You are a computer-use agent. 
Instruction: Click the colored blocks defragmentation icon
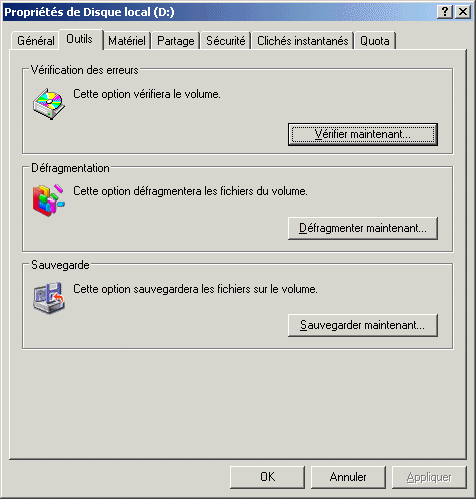click(49, 200)
